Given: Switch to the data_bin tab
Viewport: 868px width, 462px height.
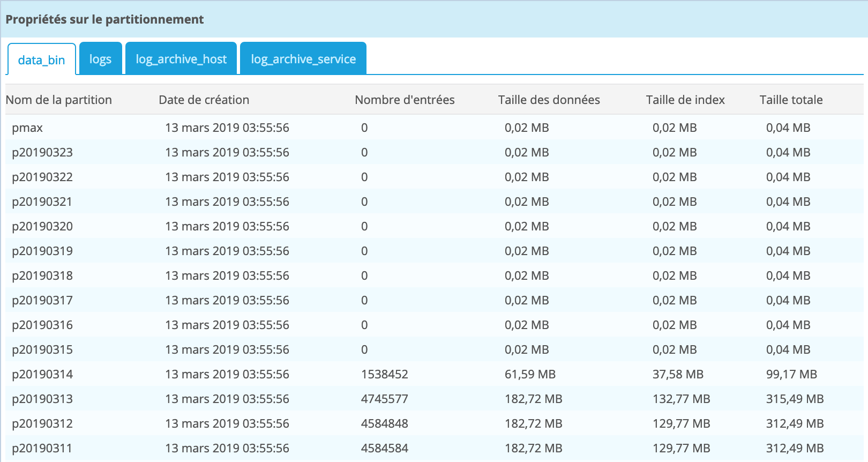Looking at the screenshot, I should 41,59.
